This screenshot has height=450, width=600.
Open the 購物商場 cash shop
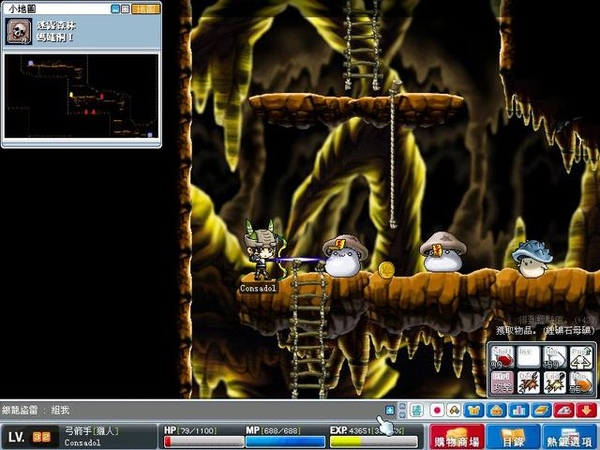point(457,437)
